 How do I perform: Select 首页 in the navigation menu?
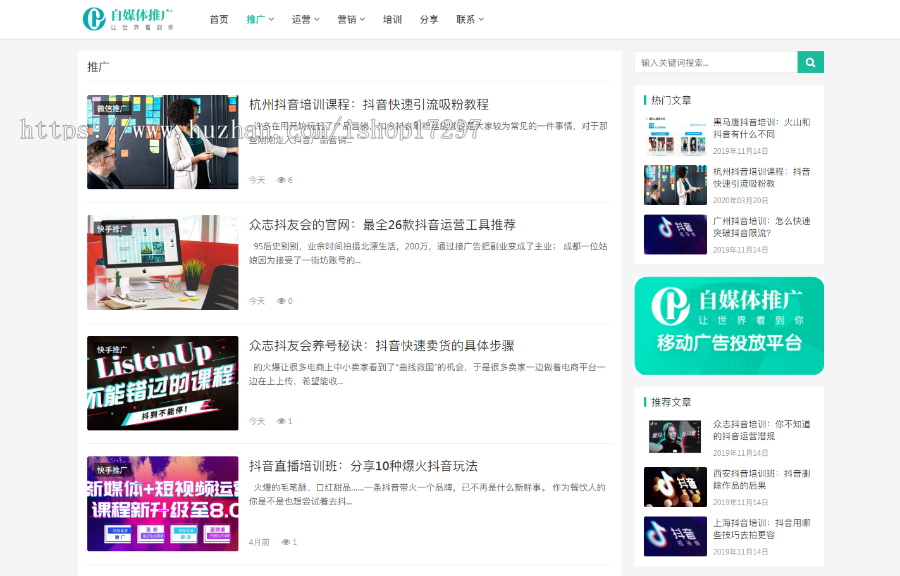[218, 18]
